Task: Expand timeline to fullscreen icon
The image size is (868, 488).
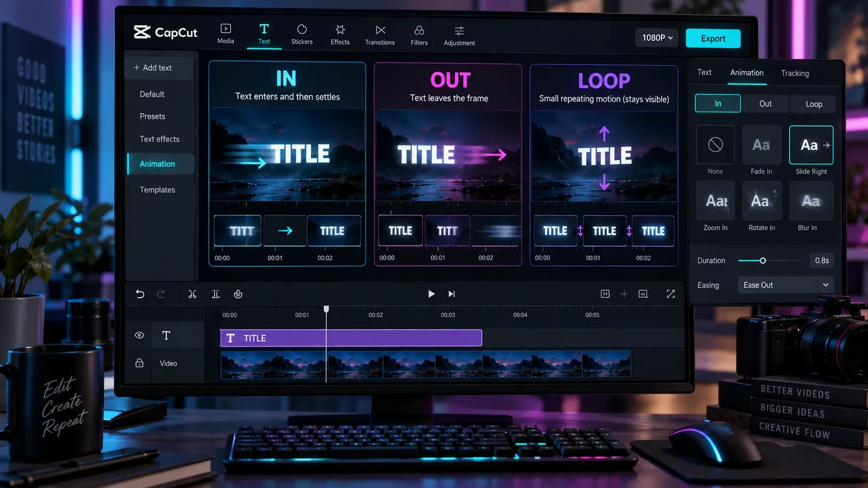Action: pos(671,294)
